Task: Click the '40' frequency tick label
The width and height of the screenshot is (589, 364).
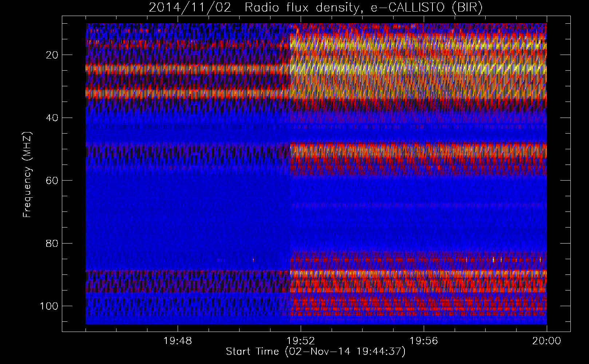Action: pyautogui.click(x=52, y=118)
